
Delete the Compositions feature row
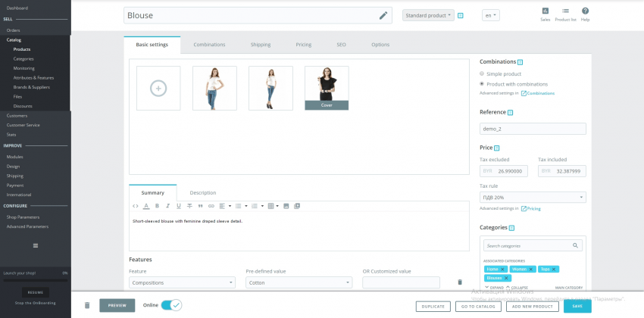460,282
